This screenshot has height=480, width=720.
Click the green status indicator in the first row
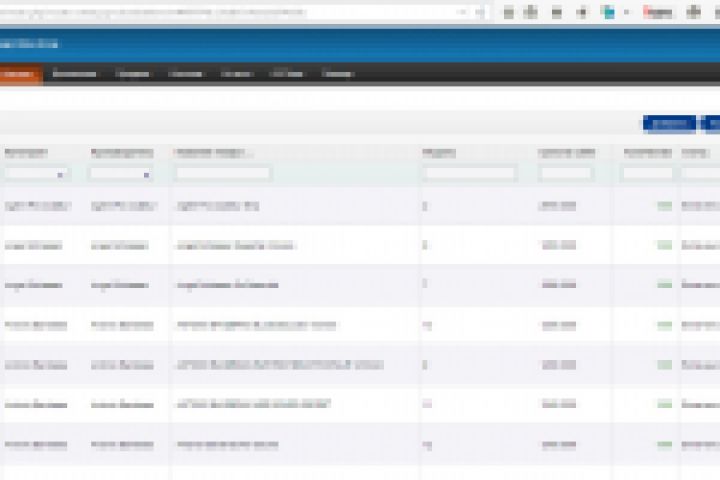(x=664, y=206)
